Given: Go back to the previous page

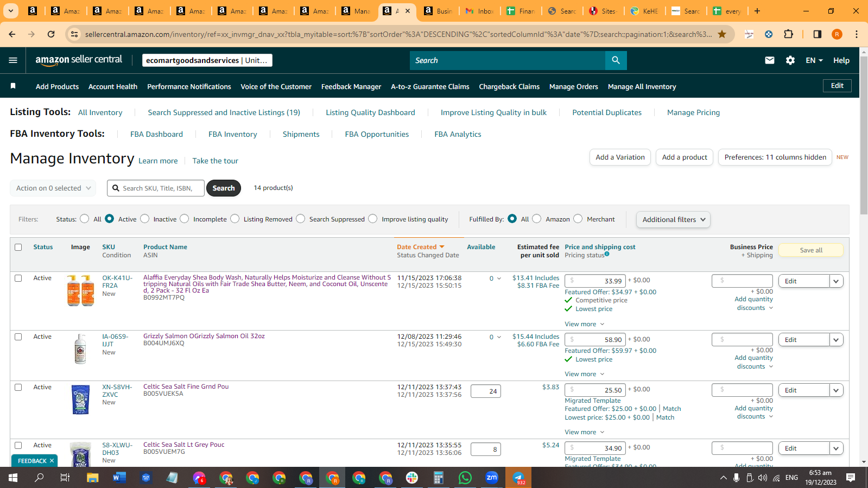Looking at the screenshot, I should (x=12, y=34).
